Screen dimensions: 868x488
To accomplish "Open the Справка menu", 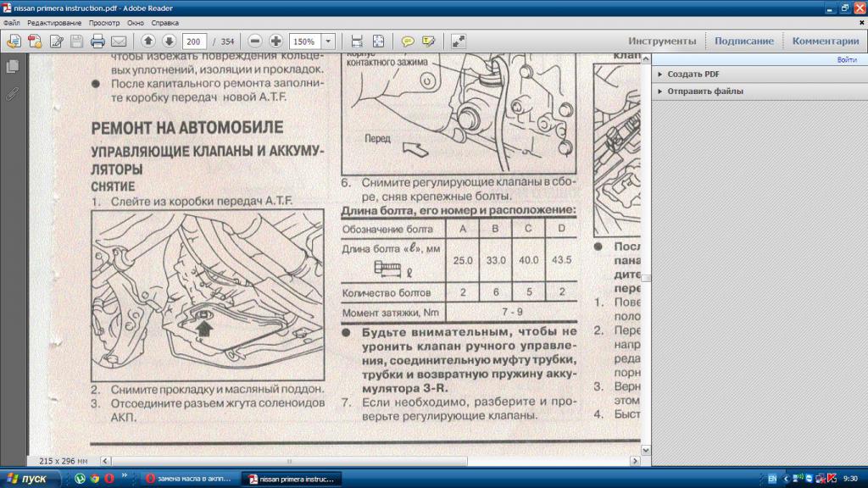I will pyautogui.click(x=165, y=23).
